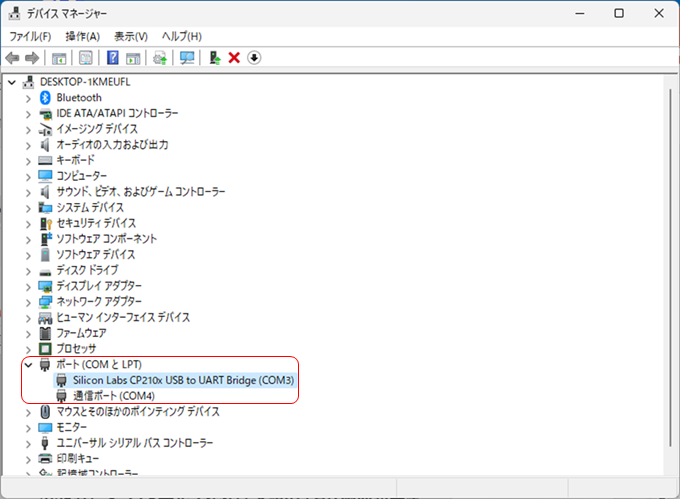Click the vertical scrollbar down arrow
Viewport: 680px width, 499px height.
coord(671,489)
